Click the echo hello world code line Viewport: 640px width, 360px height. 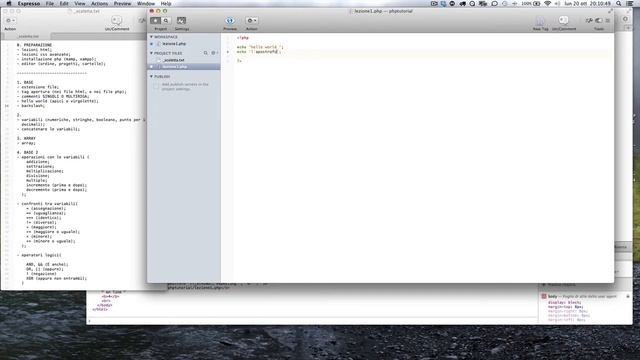pyautogui.click(x=260, y=47)
